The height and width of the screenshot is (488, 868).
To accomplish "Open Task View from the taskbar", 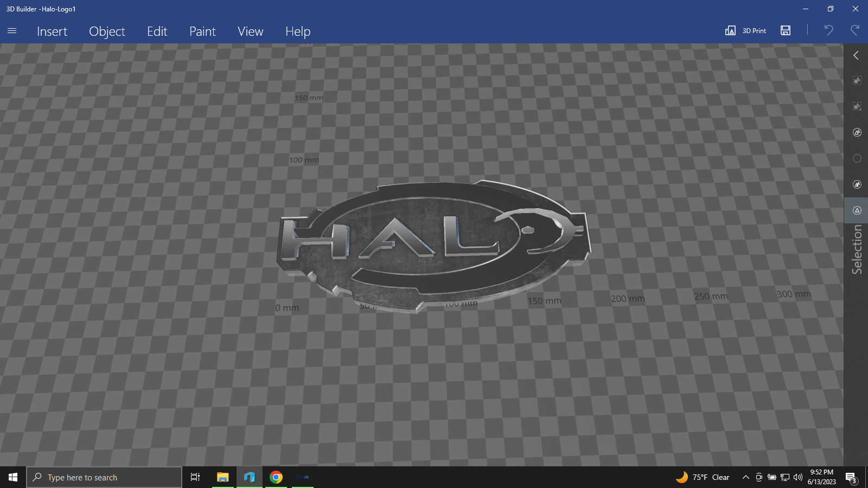I will pyautogui.click(x=195, y=477).
